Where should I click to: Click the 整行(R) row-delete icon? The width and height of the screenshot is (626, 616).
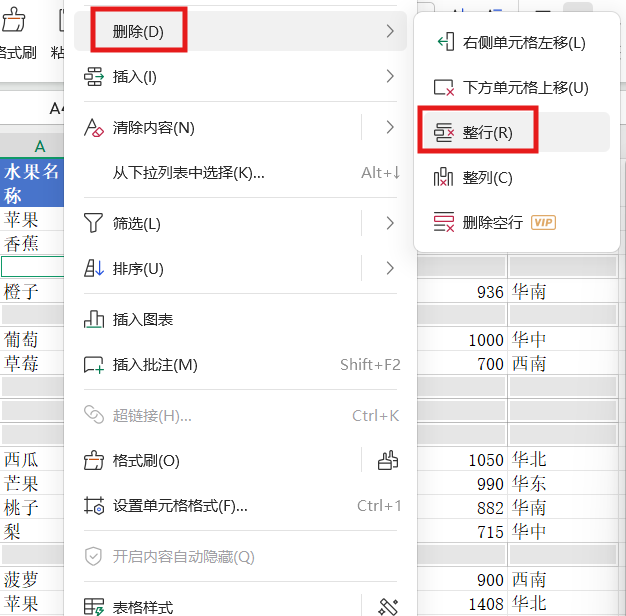click(444, 132)
